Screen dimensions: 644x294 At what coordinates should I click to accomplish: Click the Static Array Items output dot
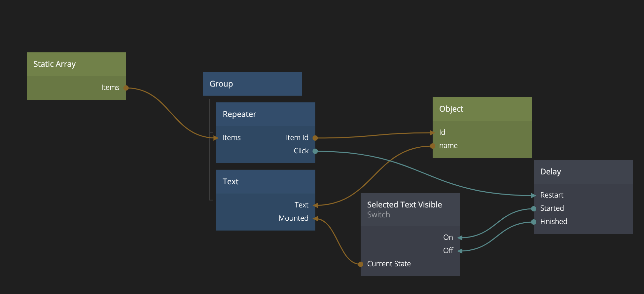coord(126,88)
